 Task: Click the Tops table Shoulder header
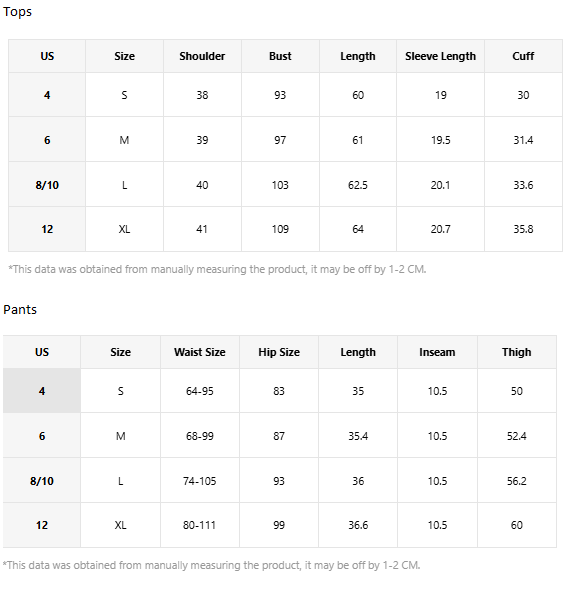pyautogui.click(x=202, y=56)
